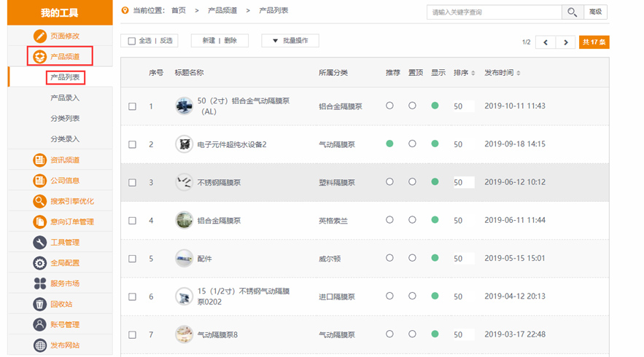Viewport: 644px width, 357px height.
Task: Toggle 推荐 for 配件 row
Action: pos(389,258)
